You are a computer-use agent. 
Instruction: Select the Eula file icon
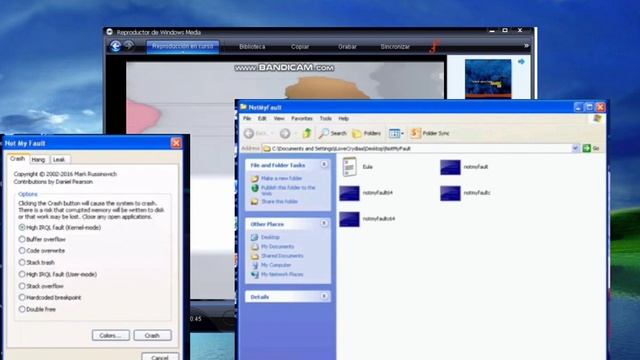(x=349, y=167)
